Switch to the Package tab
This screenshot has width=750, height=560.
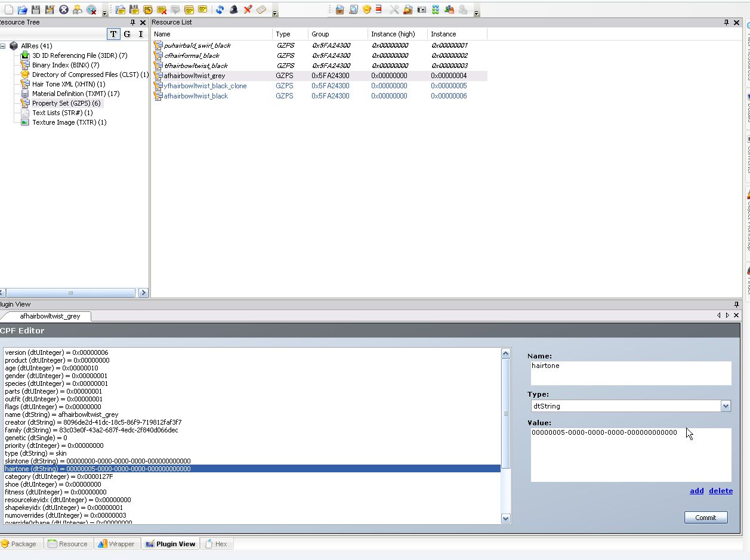click(x=20, y=544)
